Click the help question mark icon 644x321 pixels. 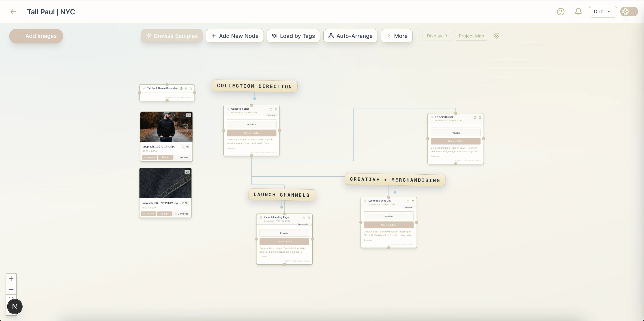pos(560,11)
